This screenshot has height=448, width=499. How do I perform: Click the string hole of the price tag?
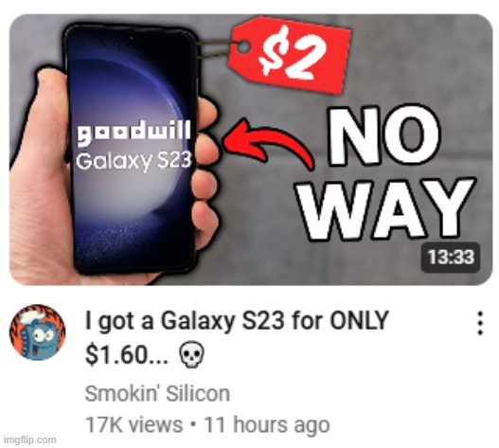pos(243,46)
